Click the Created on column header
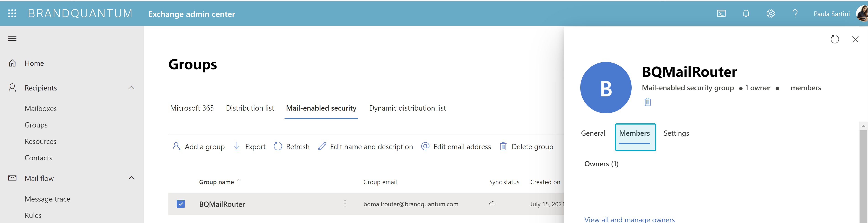Image resolution: width=868 pixels, height=223 pixels. [545, 182]
